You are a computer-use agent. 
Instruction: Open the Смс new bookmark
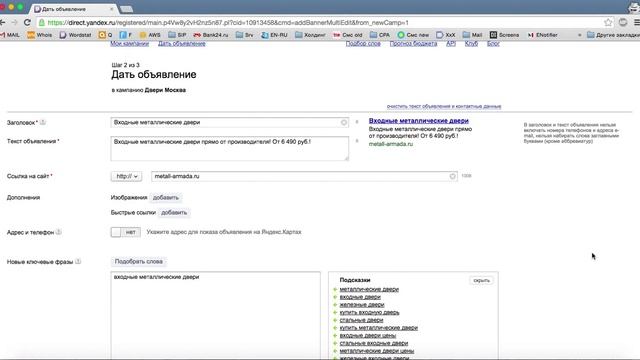413,35
